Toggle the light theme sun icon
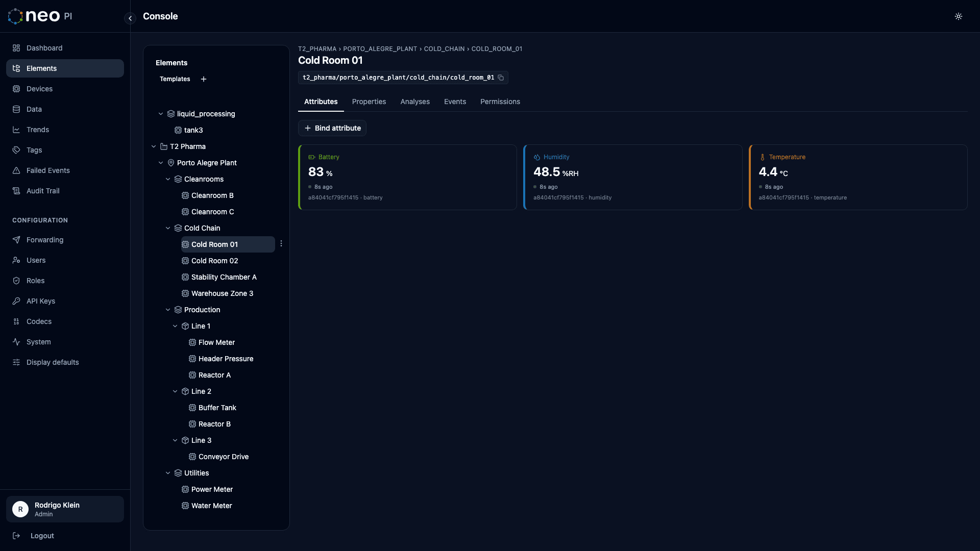 pyautogui.click(x=959, y=16)
